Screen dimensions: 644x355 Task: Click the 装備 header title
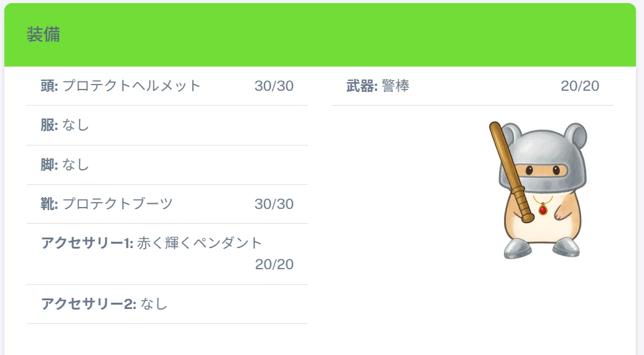coord(44,34)
